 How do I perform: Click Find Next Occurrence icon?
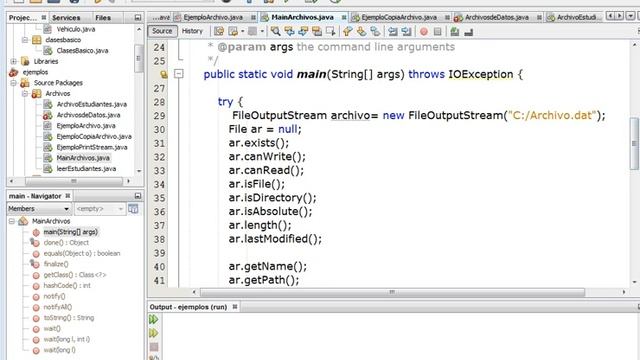click(x=303, y=31)
